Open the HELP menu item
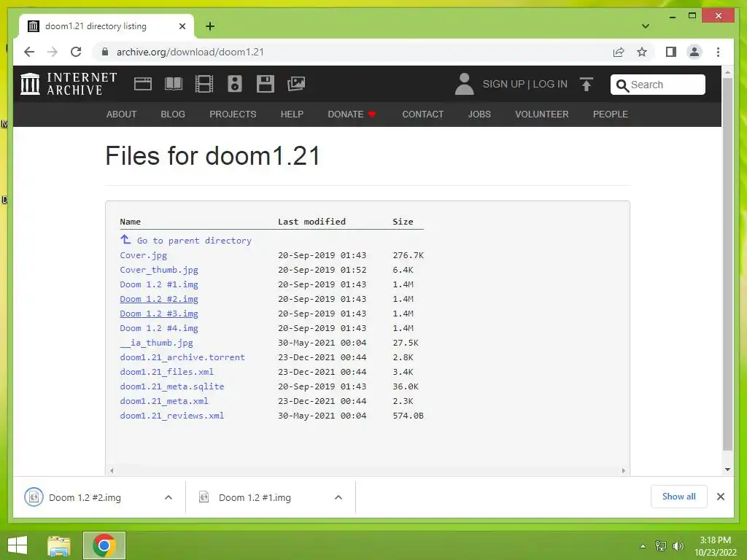The height and width of the screenshot is (560, 747). pyautogui.click(x=292, y=114)
